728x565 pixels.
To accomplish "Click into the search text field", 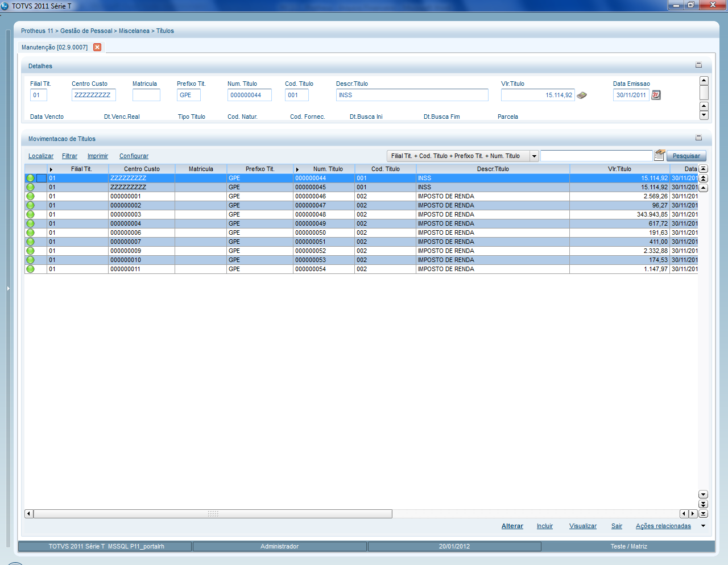I will point(596,156).
